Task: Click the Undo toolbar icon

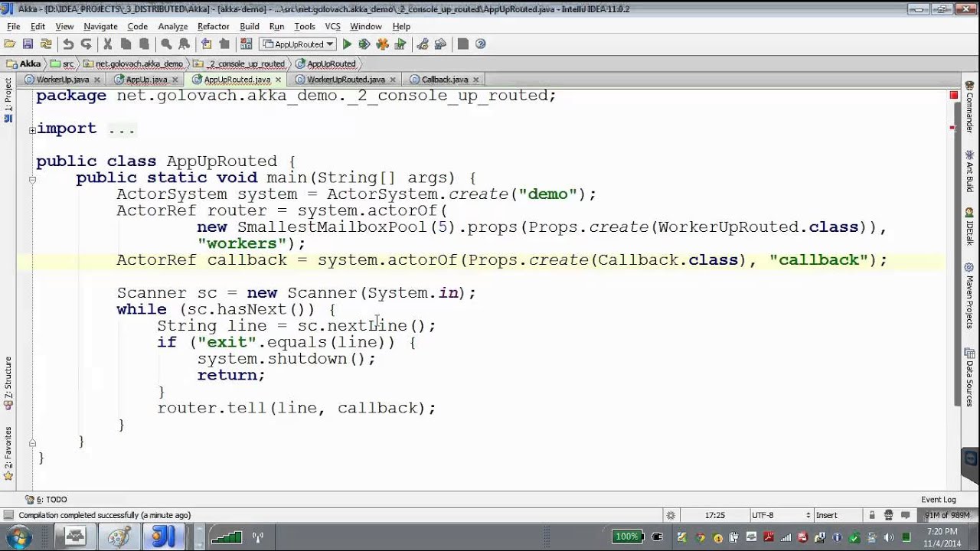Action: pyautogui.click(x=68, y=44)
